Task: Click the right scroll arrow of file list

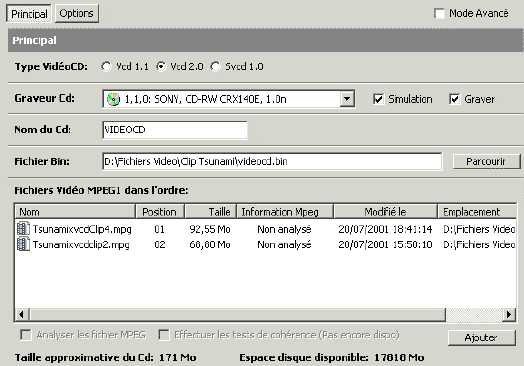Action: pyautogui.click(x=509, y=315)
